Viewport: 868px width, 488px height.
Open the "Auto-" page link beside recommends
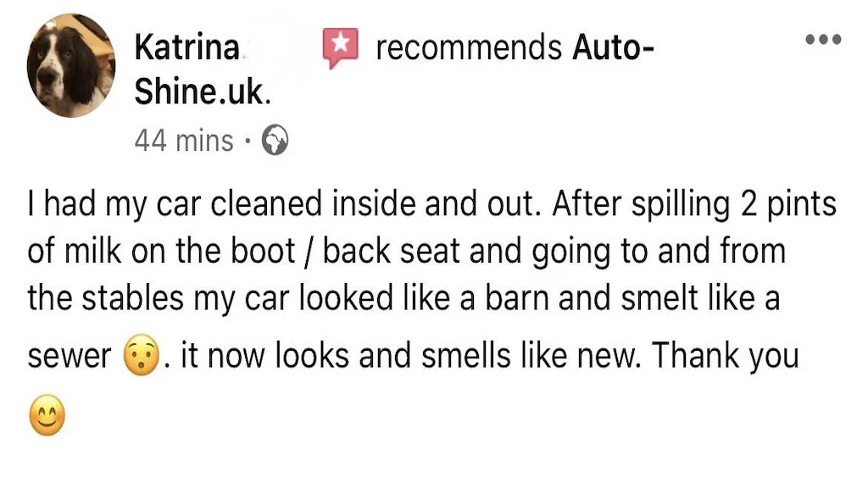point(614,47)
